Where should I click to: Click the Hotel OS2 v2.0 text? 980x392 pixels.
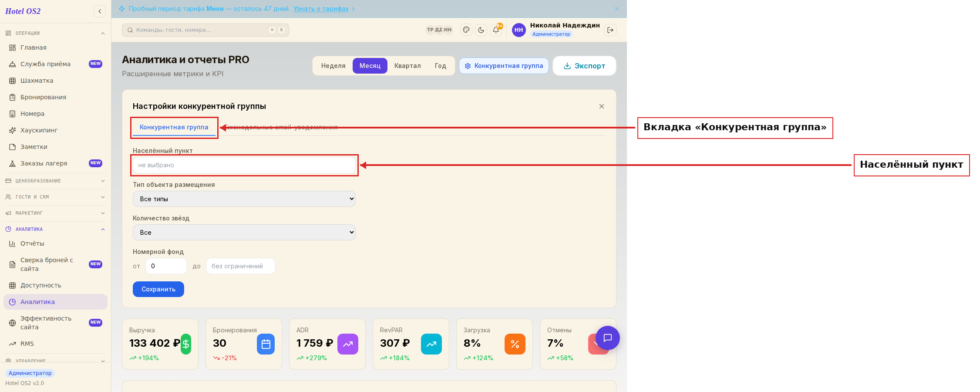[x=24, y=383]
